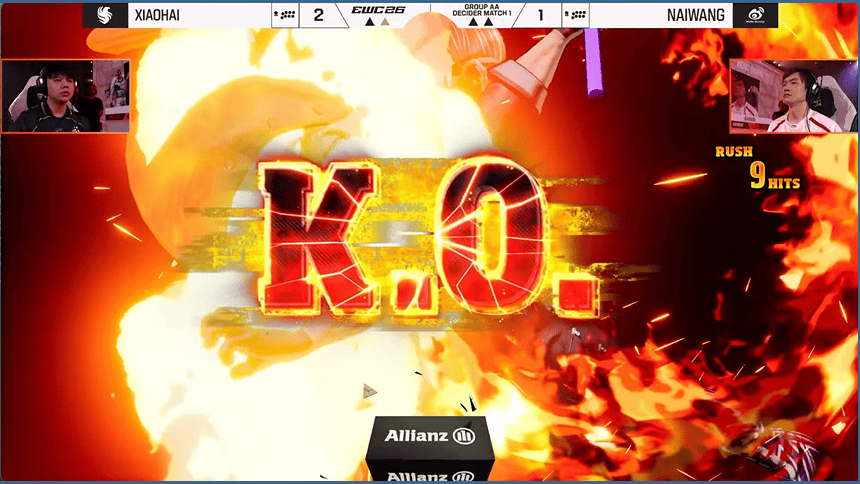Click the Weibo Gaming logo beside NAIWANG

click(x=755, y=15)
